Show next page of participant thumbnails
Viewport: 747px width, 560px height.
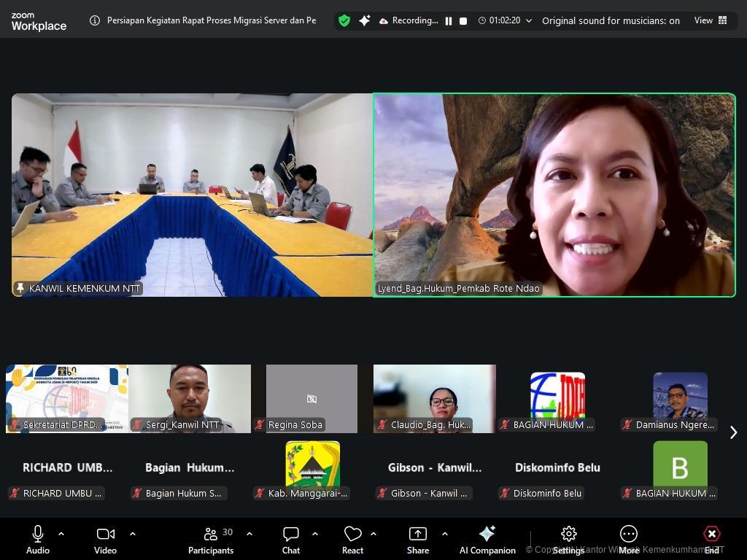733,432
